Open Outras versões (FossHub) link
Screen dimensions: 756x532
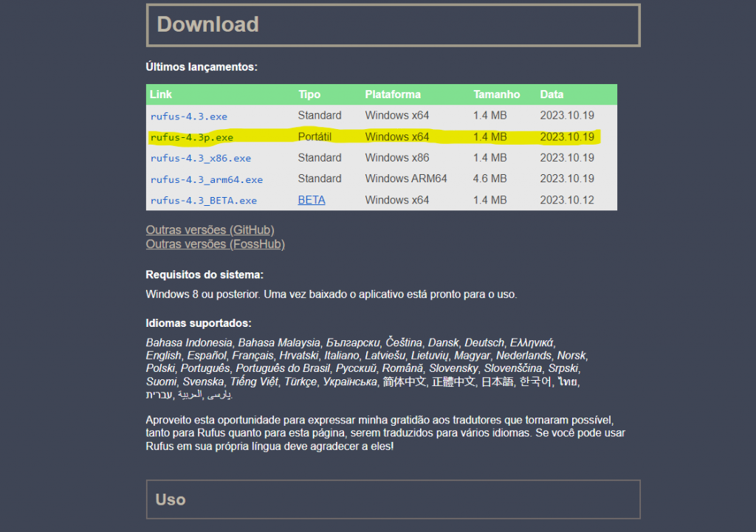[x=215, y=244]
